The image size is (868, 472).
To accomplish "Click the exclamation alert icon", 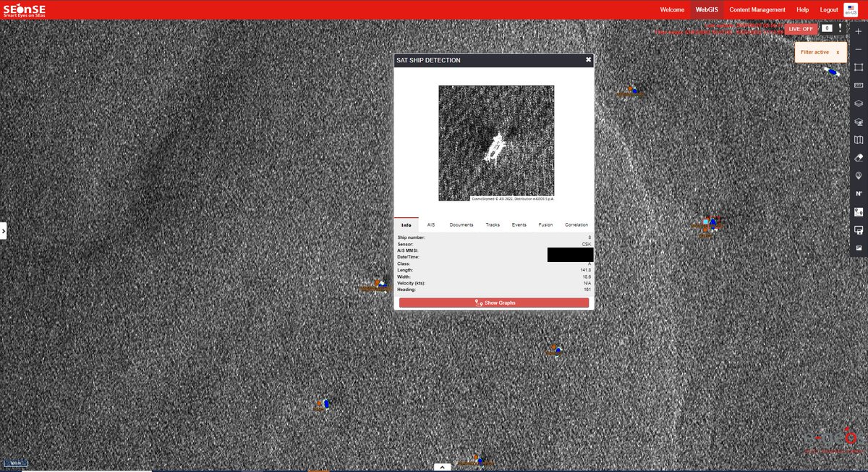I will click(840, 28).
